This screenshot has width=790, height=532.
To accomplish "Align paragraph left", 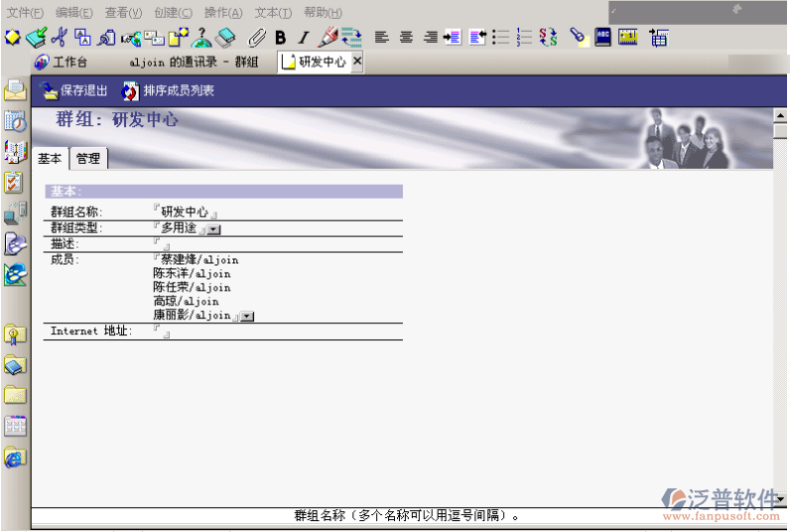I will 382,38.
